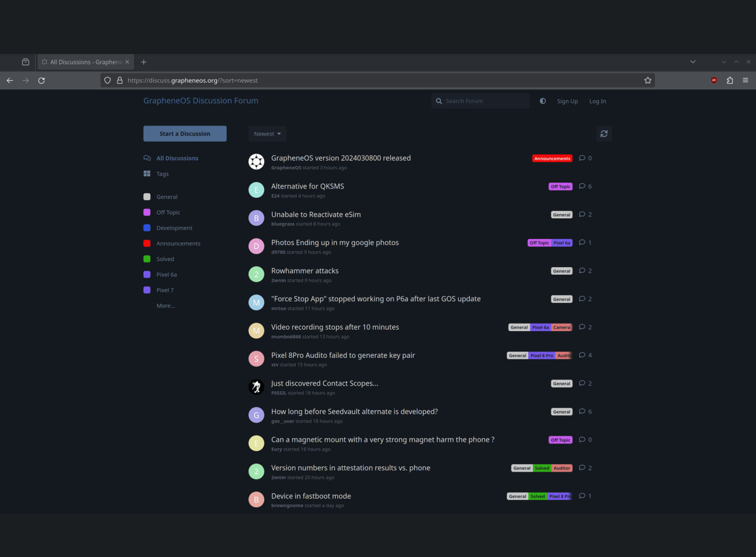The image size is (756, 557).
Task: Open Just discovered Contact Scopes thread
Action: coord(325,384)
